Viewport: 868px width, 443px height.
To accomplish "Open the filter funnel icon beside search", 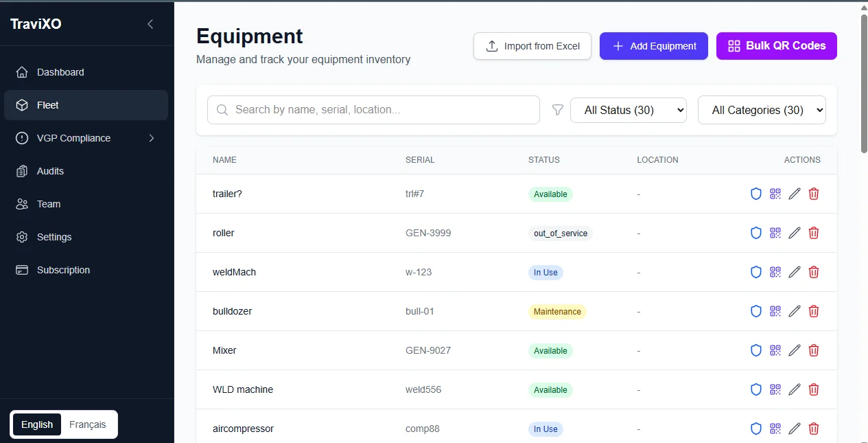I will pyautogui.click(x=558, y=110).
